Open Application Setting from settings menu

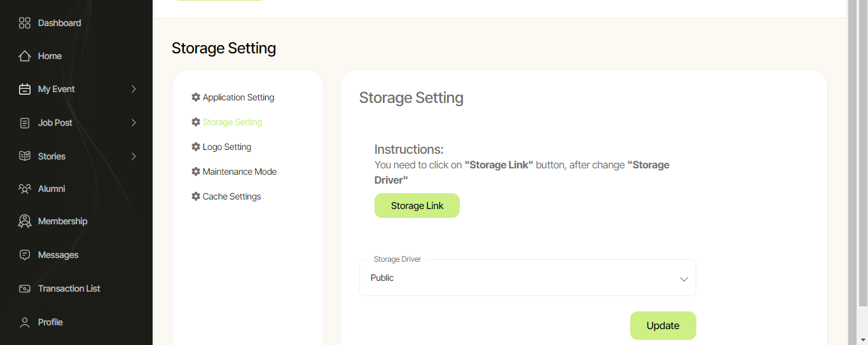238,97
